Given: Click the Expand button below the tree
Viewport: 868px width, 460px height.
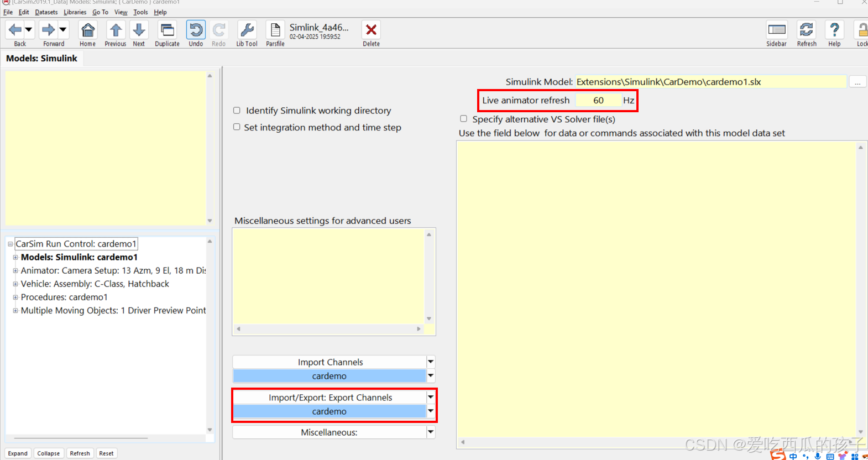Looking at the screenshot, I should pyautogui.click(x=18, y=453).
